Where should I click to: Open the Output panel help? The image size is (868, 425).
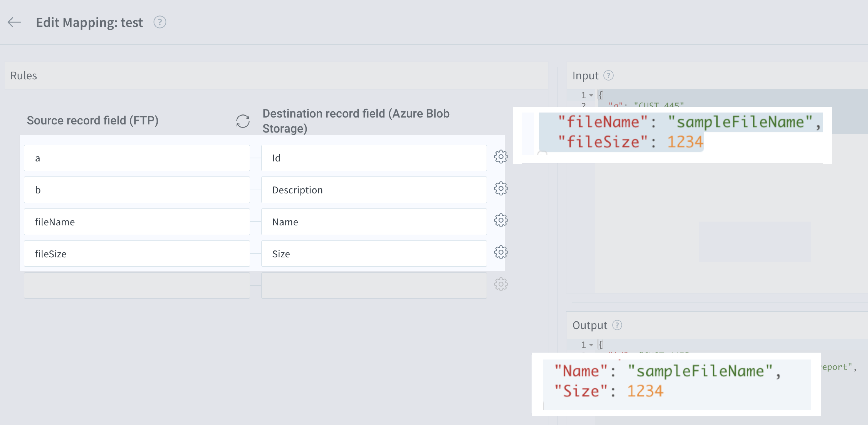[x=618, y=325]
